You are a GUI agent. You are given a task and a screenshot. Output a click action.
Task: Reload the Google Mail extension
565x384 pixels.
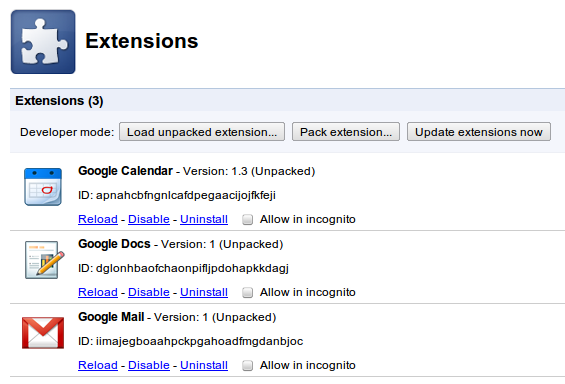pos(98,365)
